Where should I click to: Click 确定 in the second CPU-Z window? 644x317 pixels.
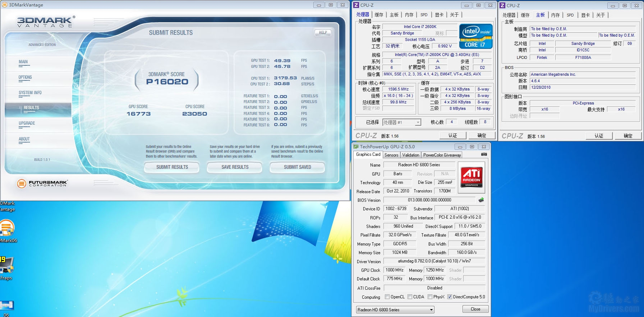pos(628,136)
